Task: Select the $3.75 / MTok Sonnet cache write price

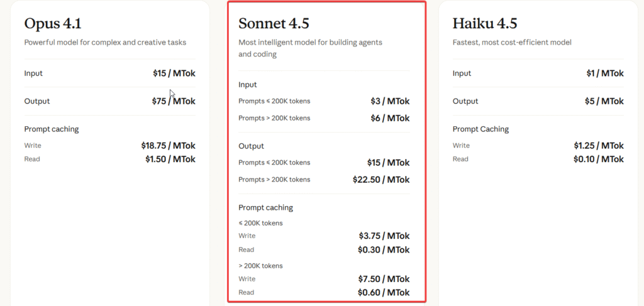Action: pyautogui.click(x=384, y=236)
